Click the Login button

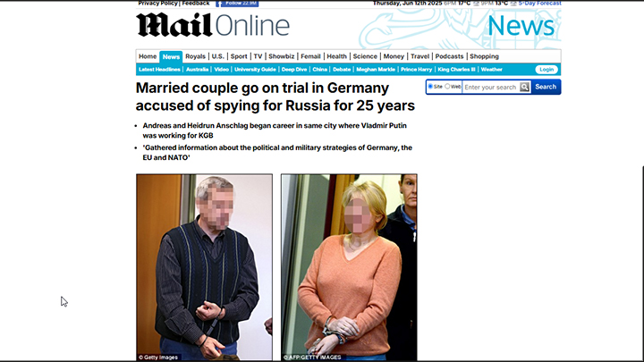547,70
